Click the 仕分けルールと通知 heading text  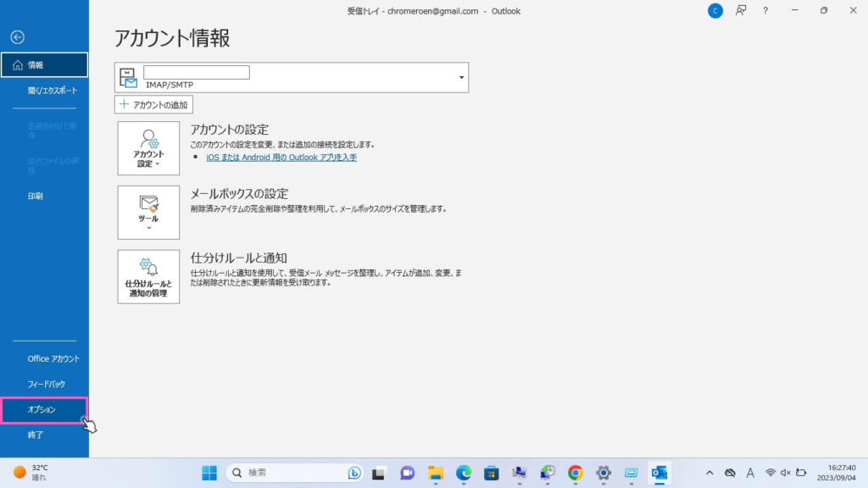[x=238, y=258]
